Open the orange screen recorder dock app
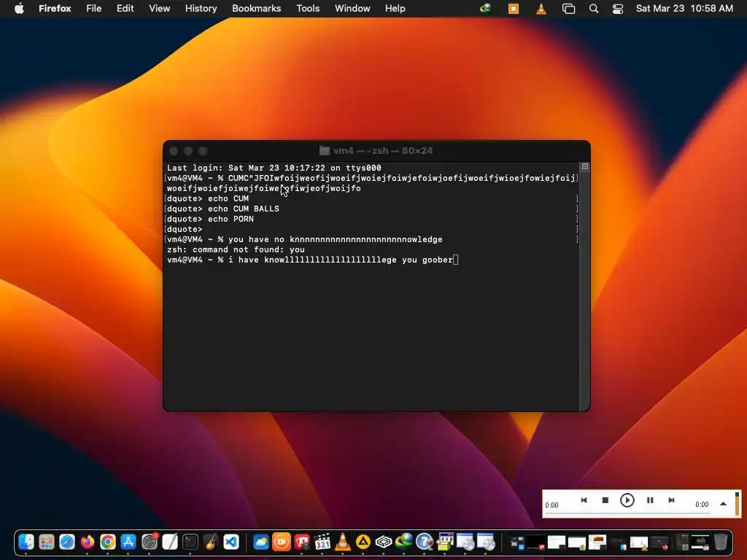Viewport: 747px width, 560px height. [281, 542]
